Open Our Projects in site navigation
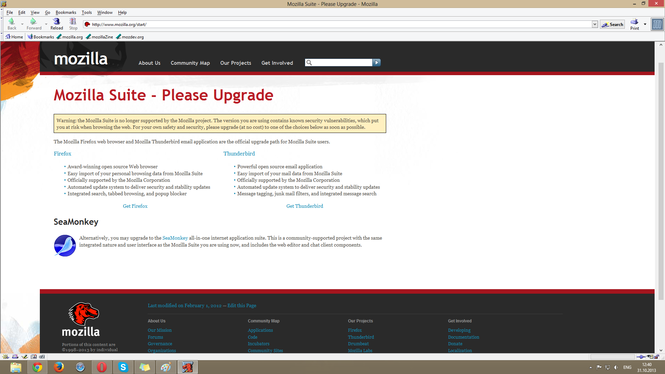 [235, 63]
